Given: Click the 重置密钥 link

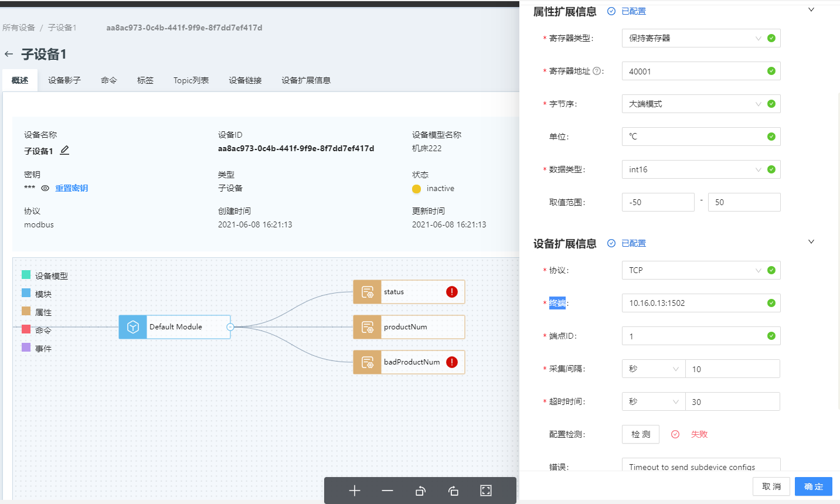Looking at the screenshot, I should click(x=72, y=188).
